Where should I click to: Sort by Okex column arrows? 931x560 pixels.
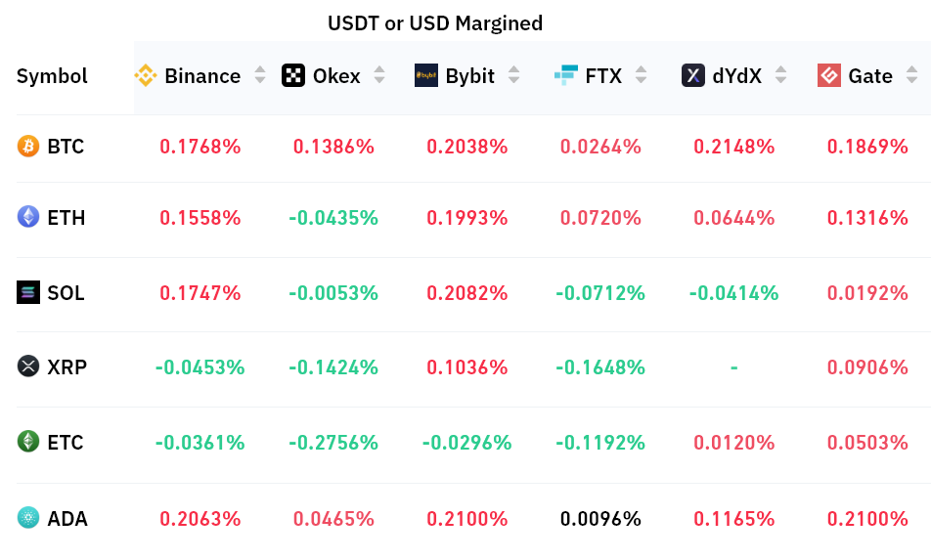[x=379, y=75]
